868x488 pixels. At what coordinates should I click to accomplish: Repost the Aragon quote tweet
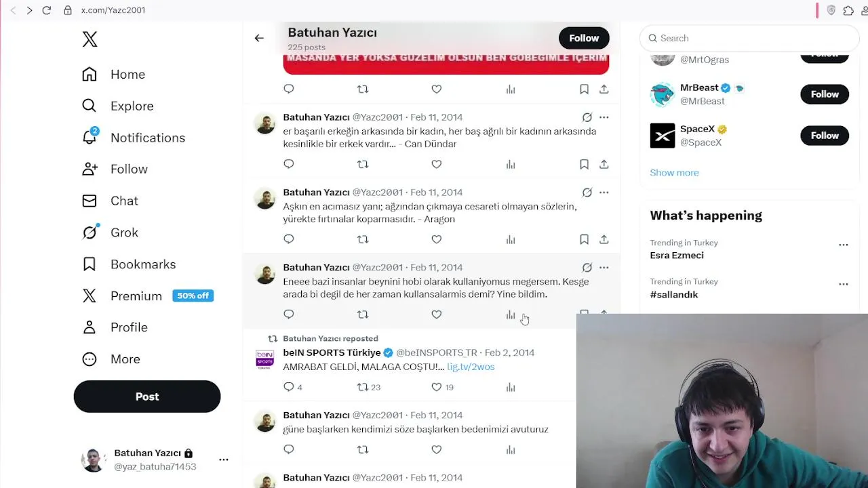point(363,239)
